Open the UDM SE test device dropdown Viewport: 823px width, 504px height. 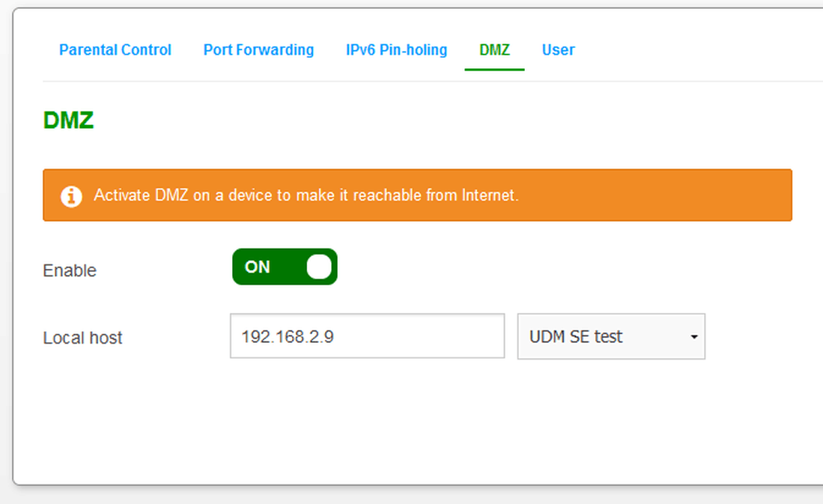(x=611, y=336)
